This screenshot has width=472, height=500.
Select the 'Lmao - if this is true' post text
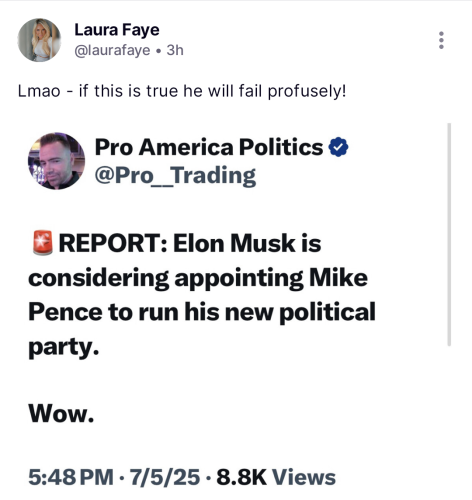(x=182, y=91)
